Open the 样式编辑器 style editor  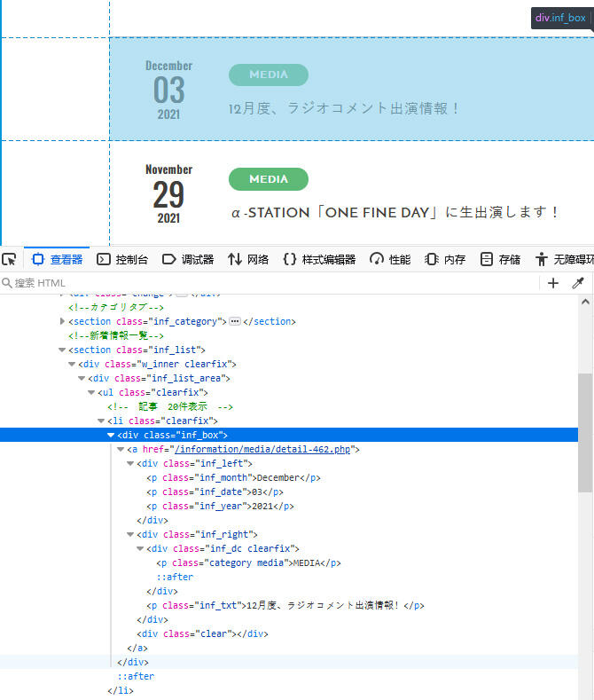point(319,259)
